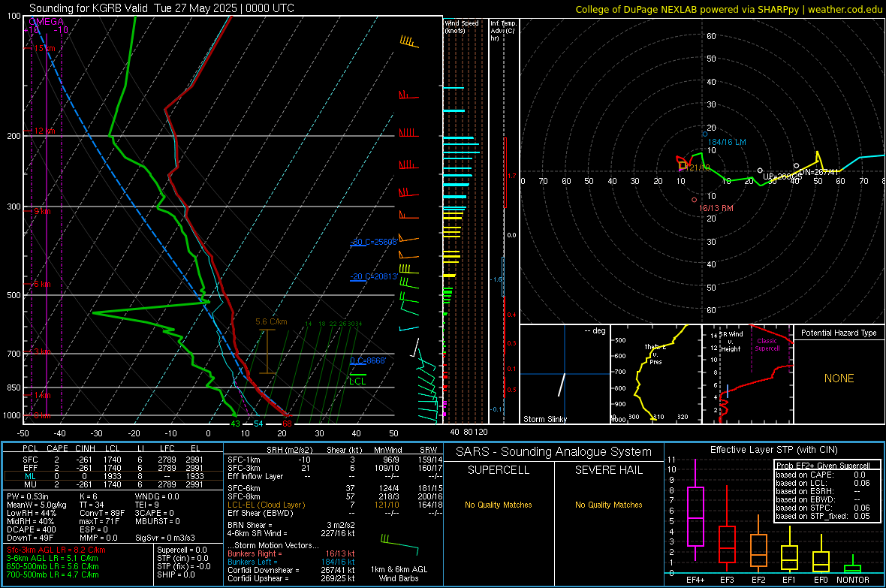Click the SUPERCELL column heading
This screenshot has height=588, width=886.
click(x=499, y=470)
